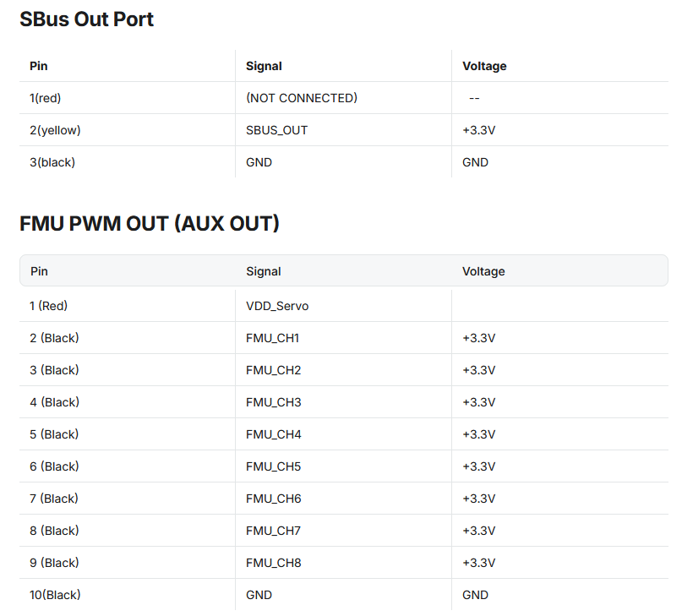Click the +3.3V voltage beside SBUS_OUT
This screenshot has width=682, height=616.
(x=478, y=130)
